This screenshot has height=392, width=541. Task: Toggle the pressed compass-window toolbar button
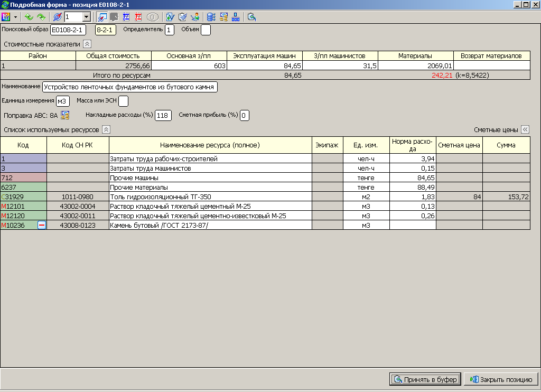tap(102, 16)
